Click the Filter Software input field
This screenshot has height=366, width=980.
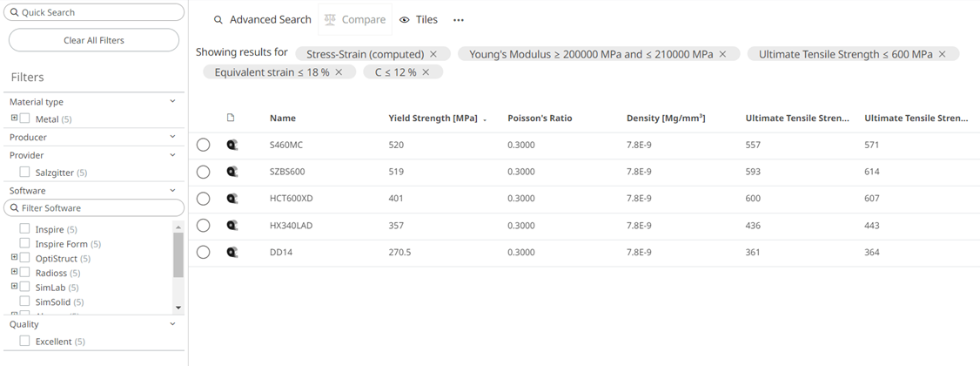[94, 208]
